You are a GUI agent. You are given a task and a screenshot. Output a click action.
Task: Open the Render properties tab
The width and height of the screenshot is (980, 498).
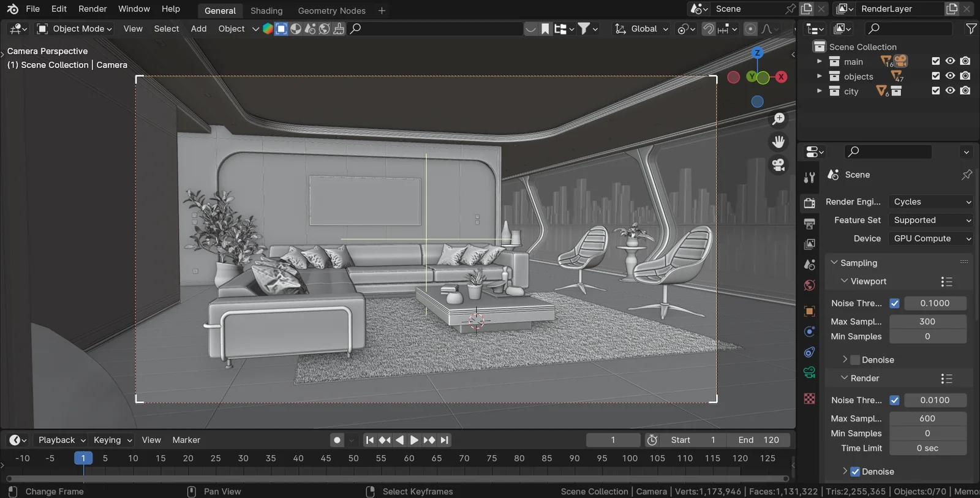(809, 203)
